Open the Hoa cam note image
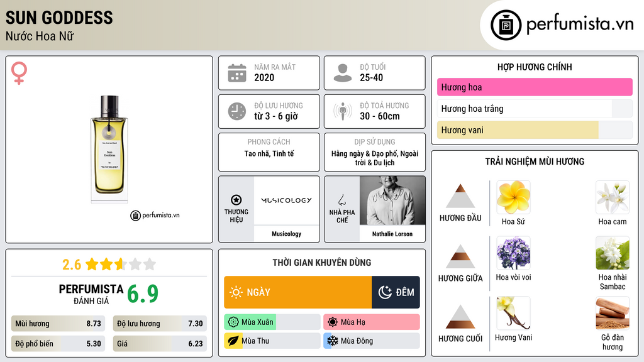This screenshot has width=644, height=362. coord(613,197)
